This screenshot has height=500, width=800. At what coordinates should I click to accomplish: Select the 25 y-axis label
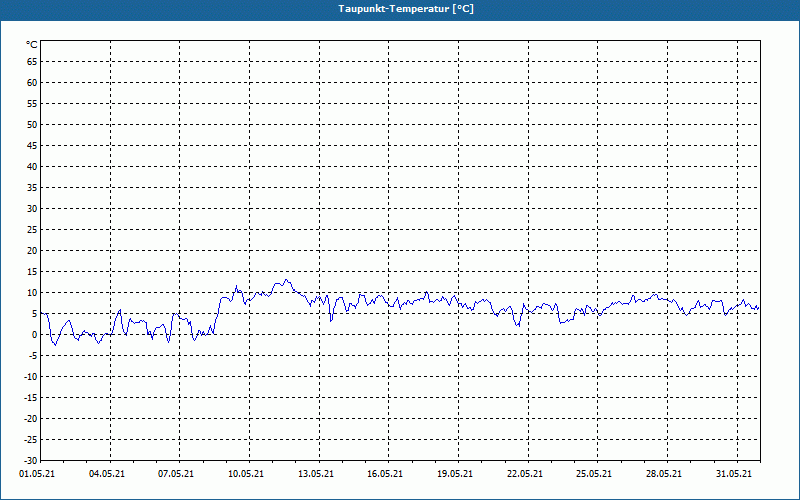coord(32,230)
